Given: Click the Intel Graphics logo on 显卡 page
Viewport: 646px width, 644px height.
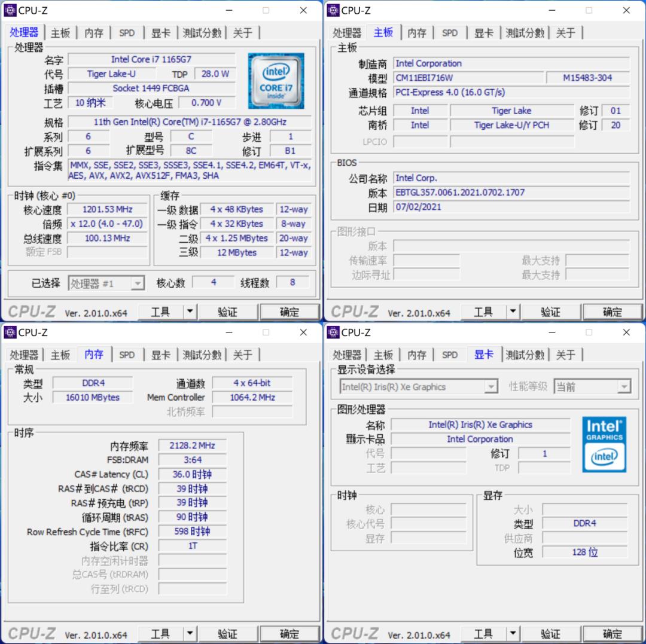Looking at the screenshot, I should click(604, 444).
